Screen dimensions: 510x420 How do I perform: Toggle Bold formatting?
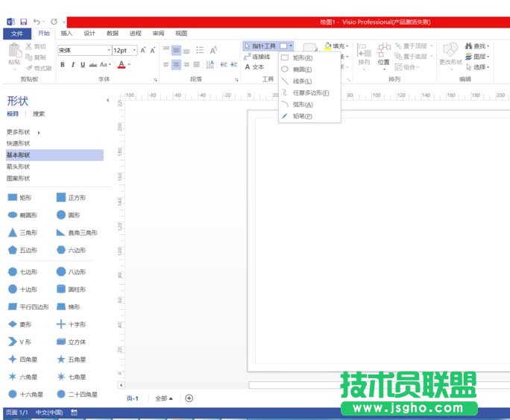pyautogui.click(x=63, y=65)
